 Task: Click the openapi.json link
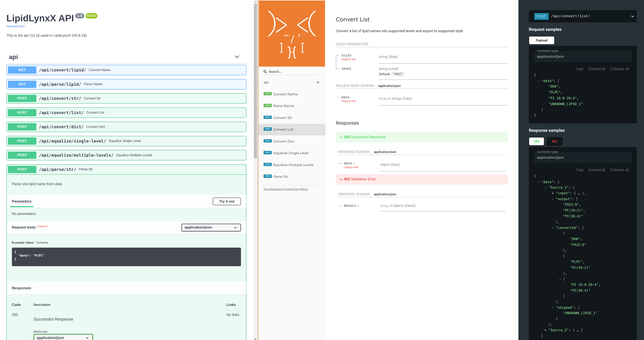click(x=16, y=26)
